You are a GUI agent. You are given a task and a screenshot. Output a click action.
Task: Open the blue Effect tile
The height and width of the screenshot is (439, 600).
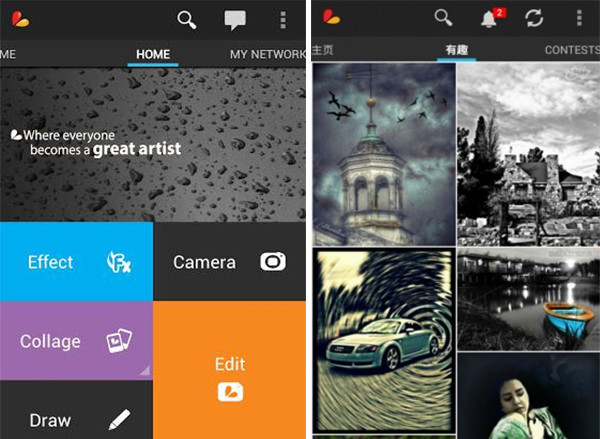(76, 262)
